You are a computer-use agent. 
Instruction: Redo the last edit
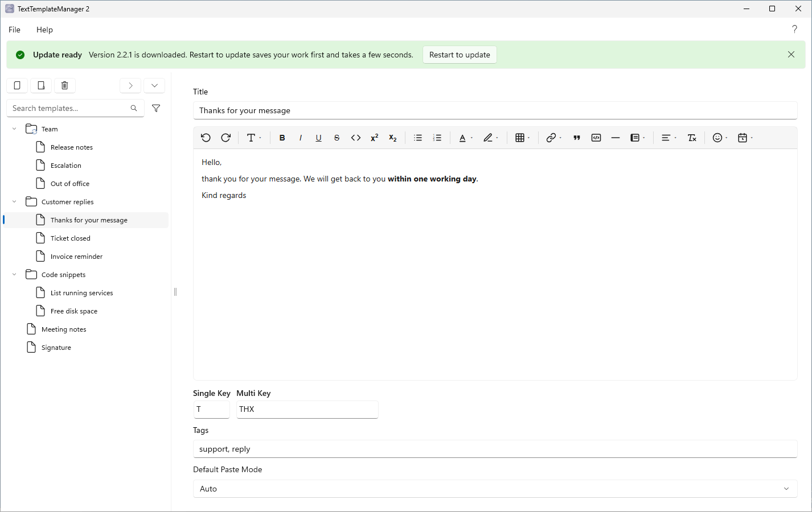[x=225, y=138]
